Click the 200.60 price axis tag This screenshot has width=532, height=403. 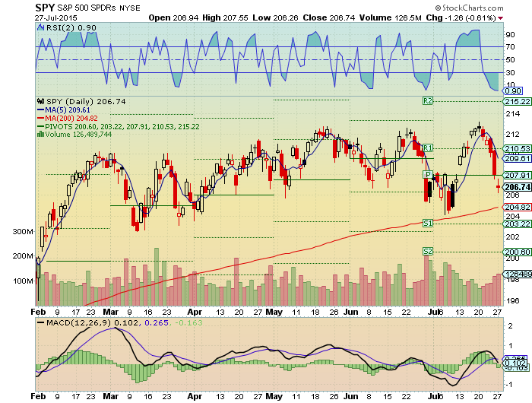(x=518, y=252)
